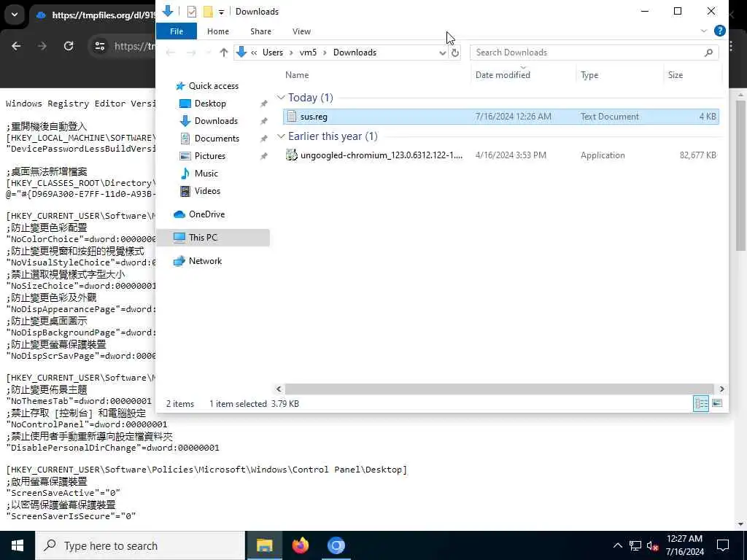
Task: Click the browser site info icon
Action: [x=99, y=46]
